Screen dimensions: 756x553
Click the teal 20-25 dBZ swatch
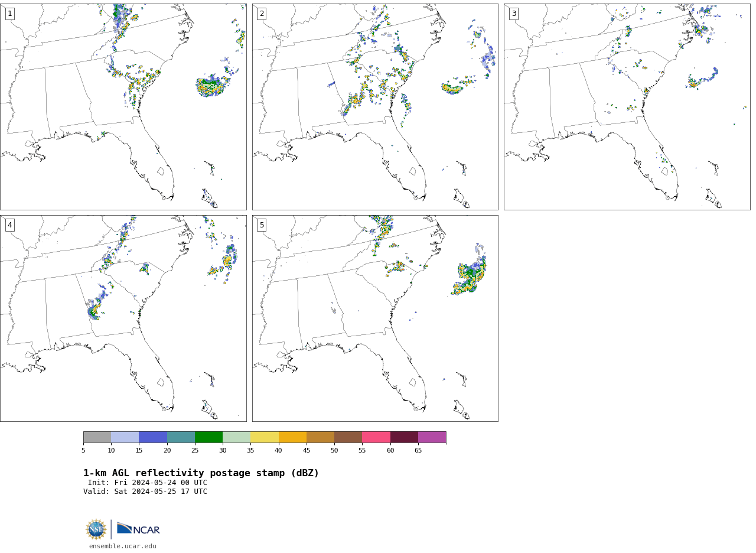click(x=181, y=437)
